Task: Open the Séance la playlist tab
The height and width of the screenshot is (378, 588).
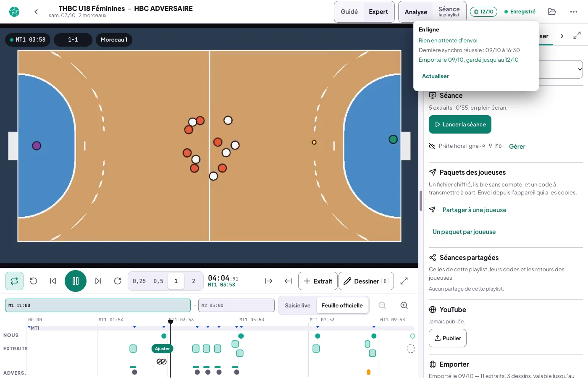Action: tap(449, 12)
